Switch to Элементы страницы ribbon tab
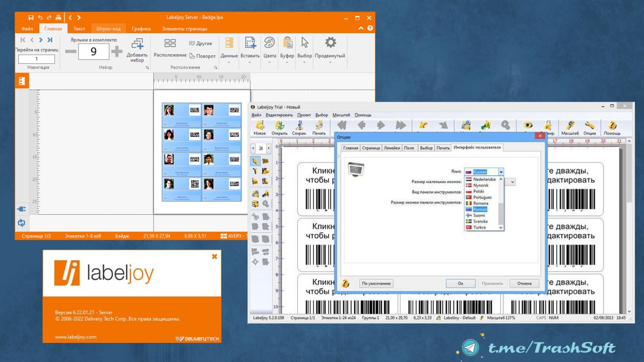 pyautogui.click(x=184, y=29)
